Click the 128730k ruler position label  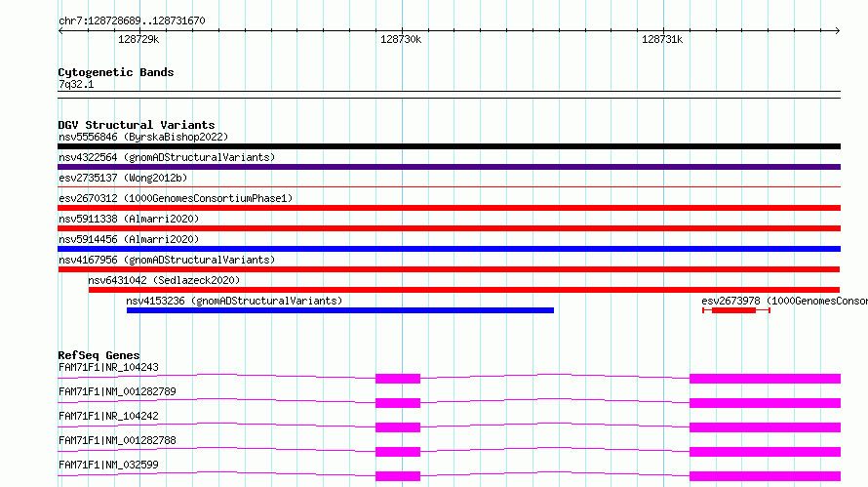pyautogui.click(x=401, y=39)
